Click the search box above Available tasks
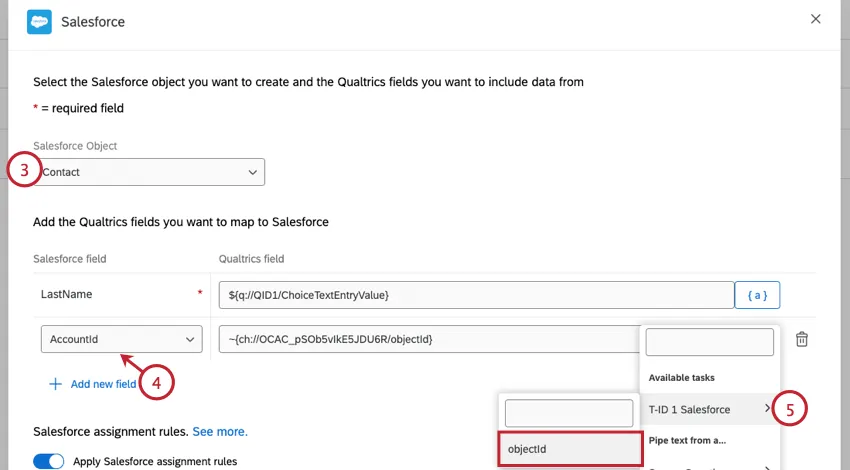Screen dimensions: 850x470 710,342
